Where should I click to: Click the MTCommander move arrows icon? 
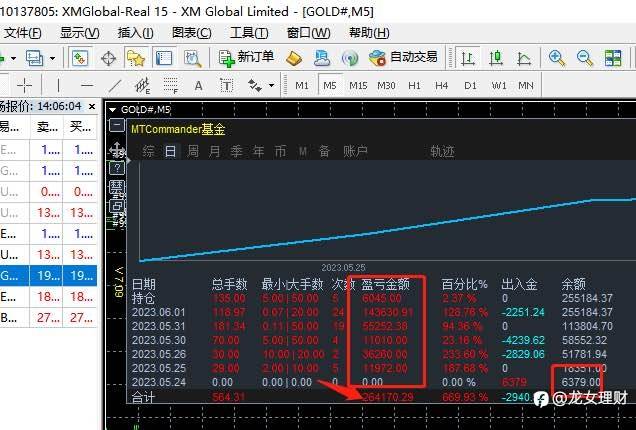[117, 150]
